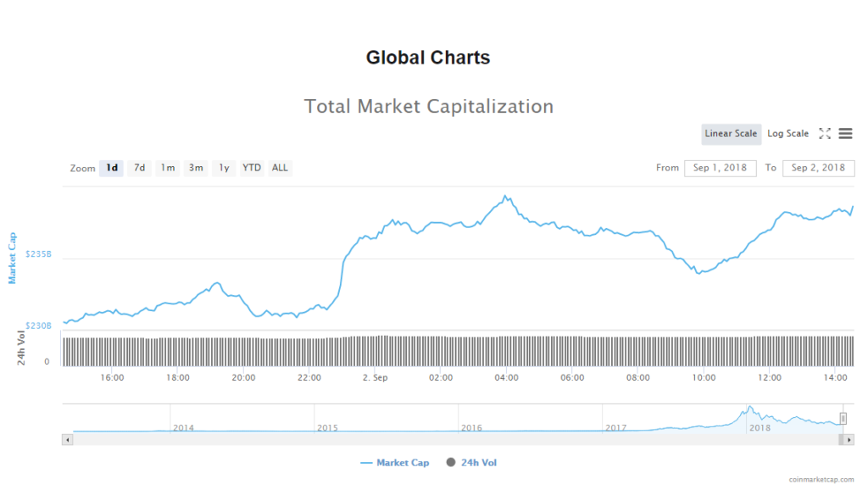
Task: Show ALL time range
Action: pos(280,168)
